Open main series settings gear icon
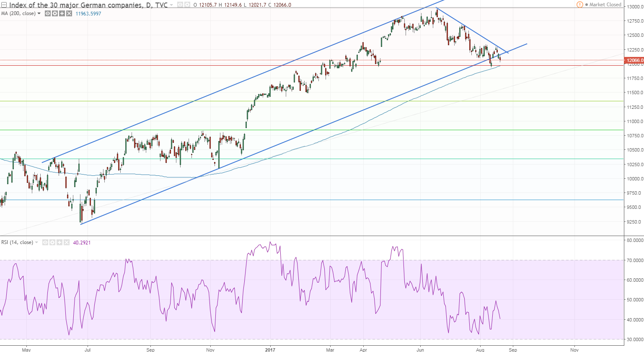Viewport: 644px width, 352px height. click(187, 5)
